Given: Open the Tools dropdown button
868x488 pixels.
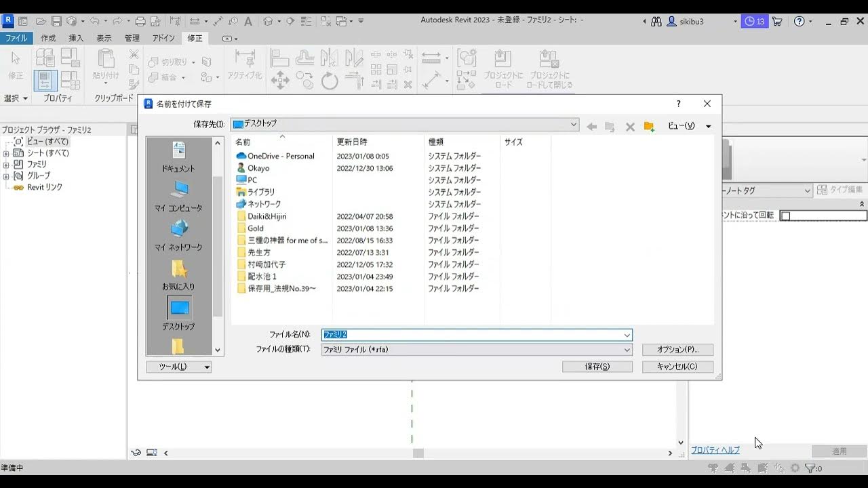Looking at the screenshot, I should 179,367.
